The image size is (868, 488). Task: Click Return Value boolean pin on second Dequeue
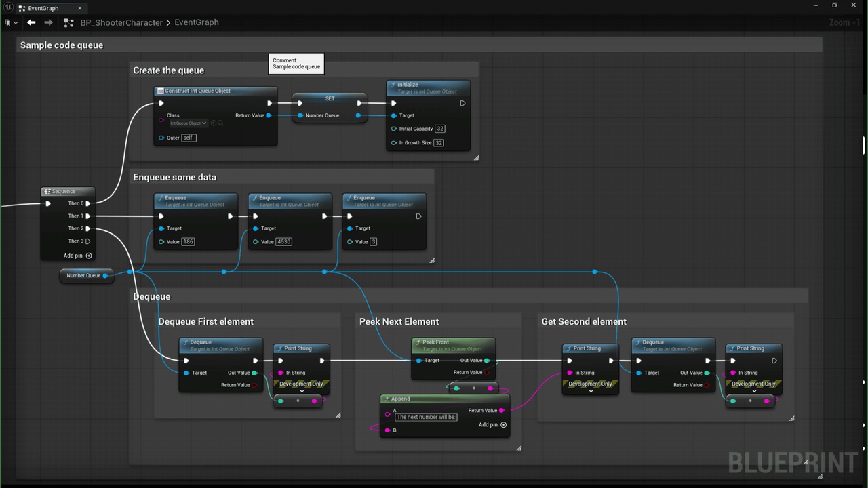pyautogui.click(x=707, y=385)
